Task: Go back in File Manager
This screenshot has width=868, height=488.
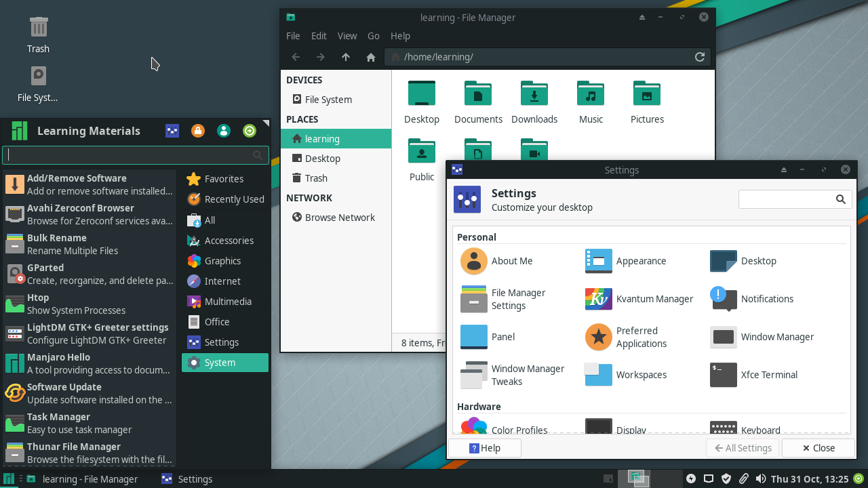Action: point(295,57)
